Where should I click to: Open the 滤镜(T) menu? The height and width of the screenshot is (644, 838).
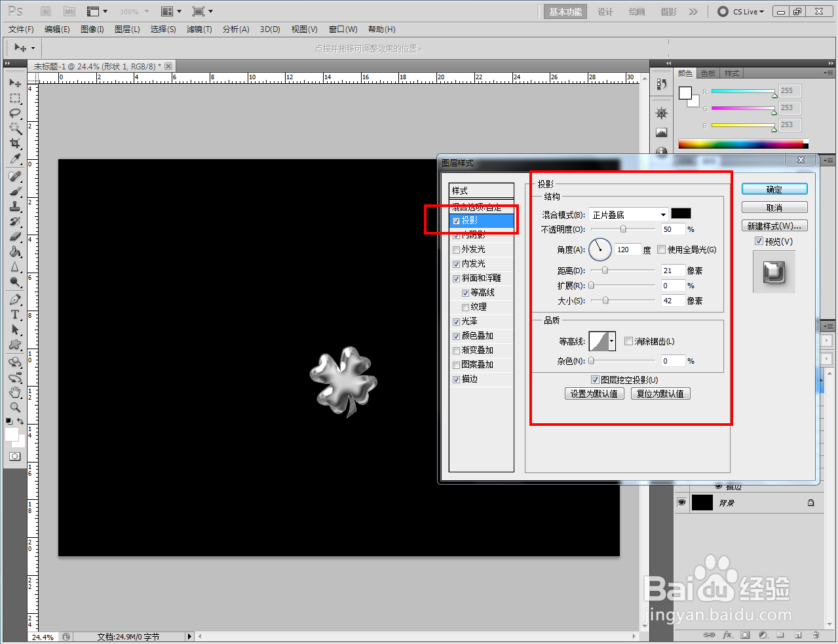click(x=199, y=29)
